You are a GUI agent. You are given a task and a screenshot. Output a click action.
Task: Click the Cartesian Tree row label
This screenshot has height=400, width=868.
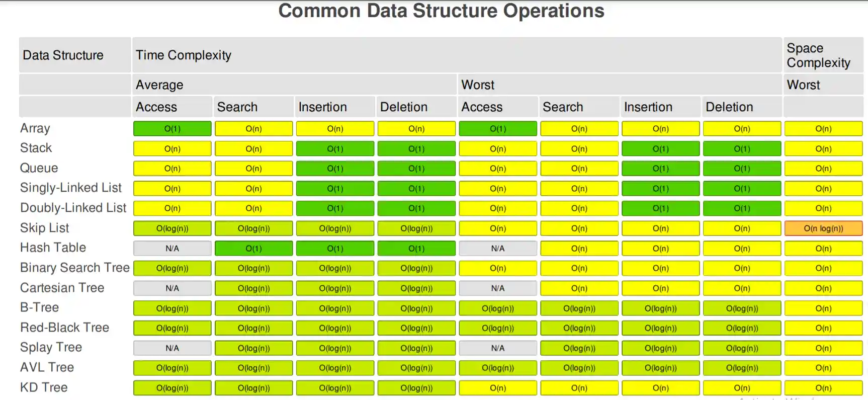pos(62,288)
